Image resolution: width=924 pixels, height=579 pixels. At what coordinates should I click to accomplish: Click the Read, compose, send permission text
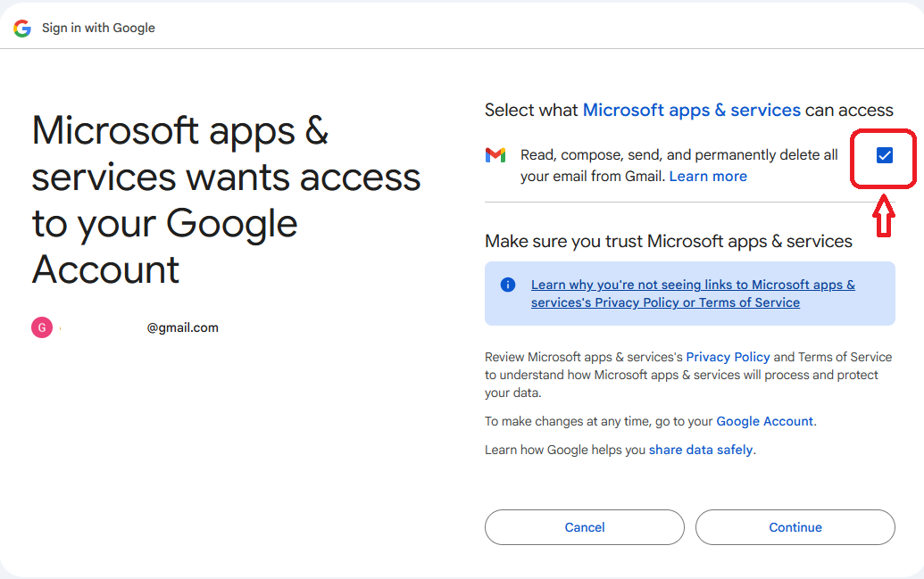pyautogui.click(x=678, y=166)
